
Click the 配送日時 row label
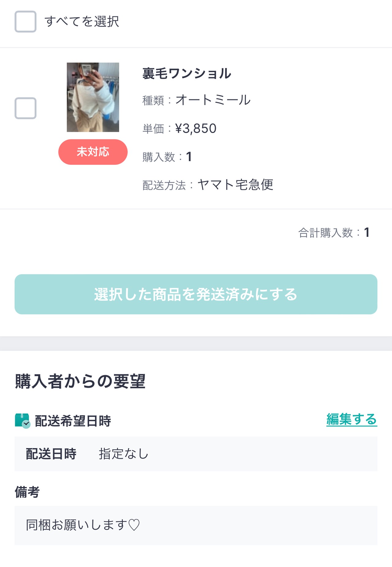click(x=51, y=454)
